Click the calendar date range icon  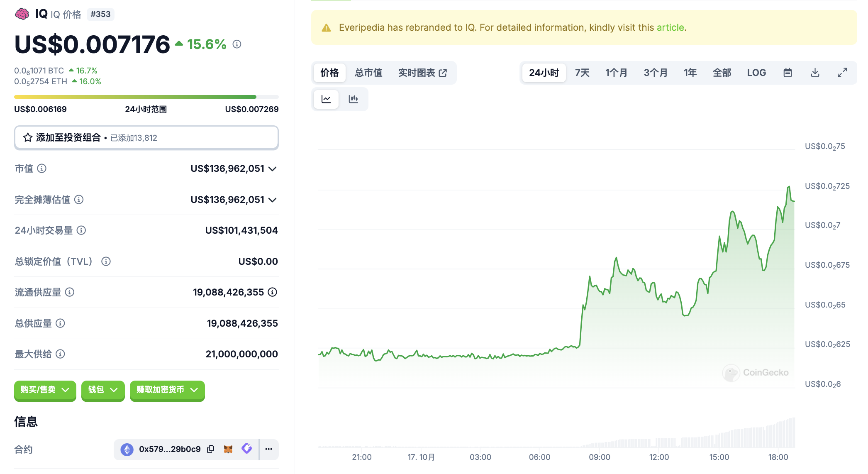(x=788, y=73)
